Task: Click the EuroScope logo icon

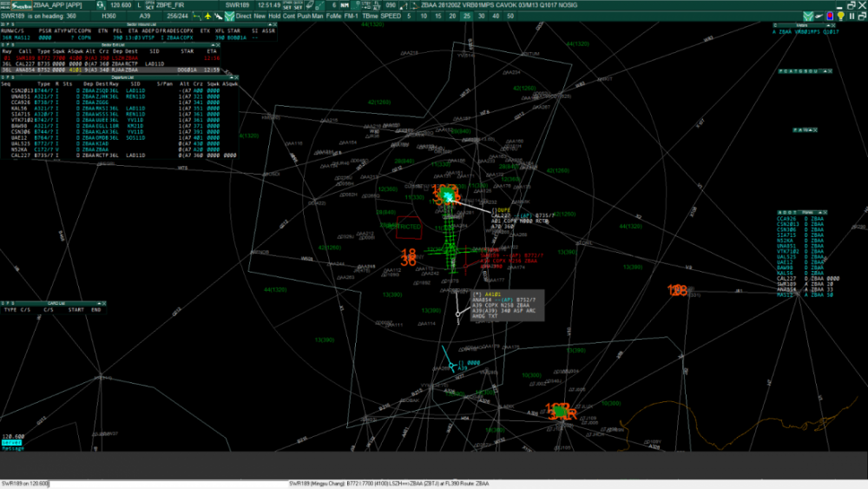Action: (22, 5)
